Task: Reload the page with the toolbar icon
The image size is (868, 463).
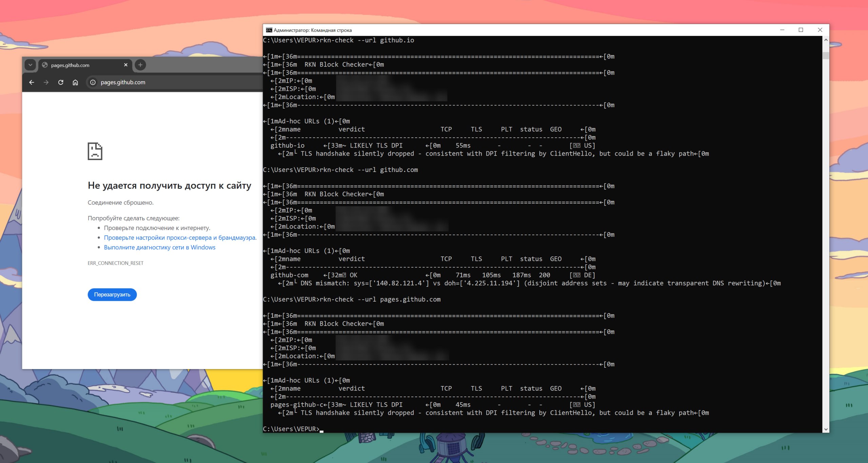Action: (61, 82)
